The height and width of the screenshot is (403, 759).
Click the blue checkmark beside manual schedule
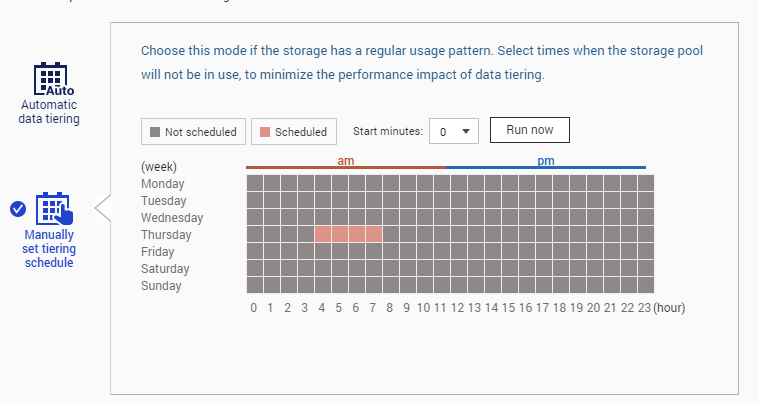point(17,208)
